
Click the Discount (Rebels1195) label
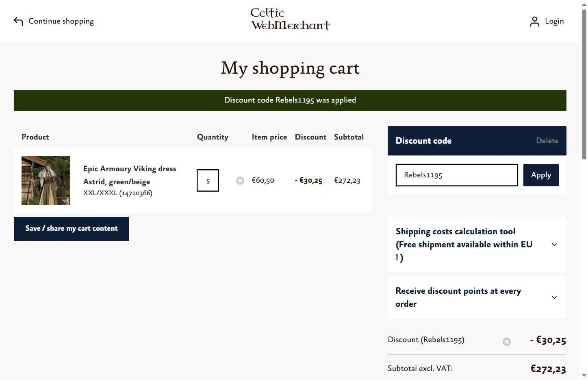click(426, 340)
